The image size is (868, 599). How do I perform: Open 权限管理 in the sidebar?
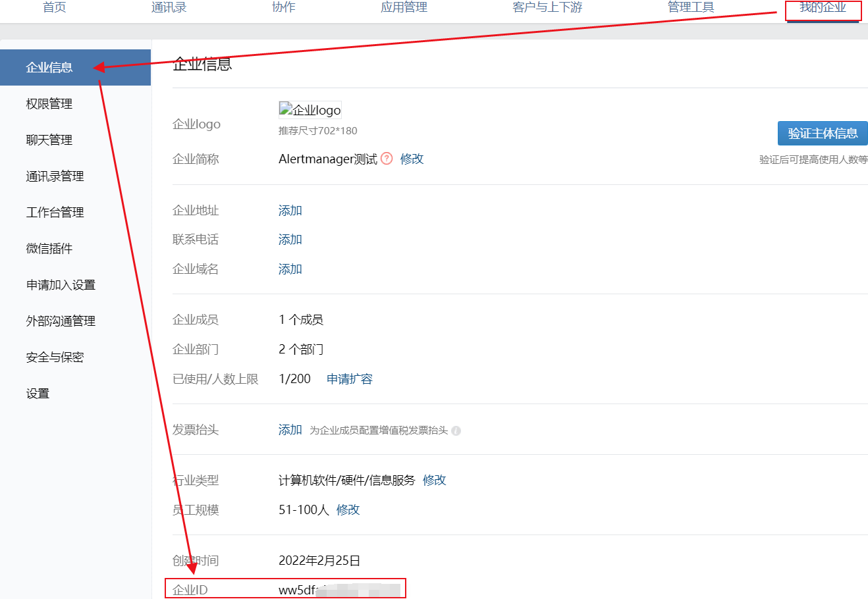coord(49,103)
